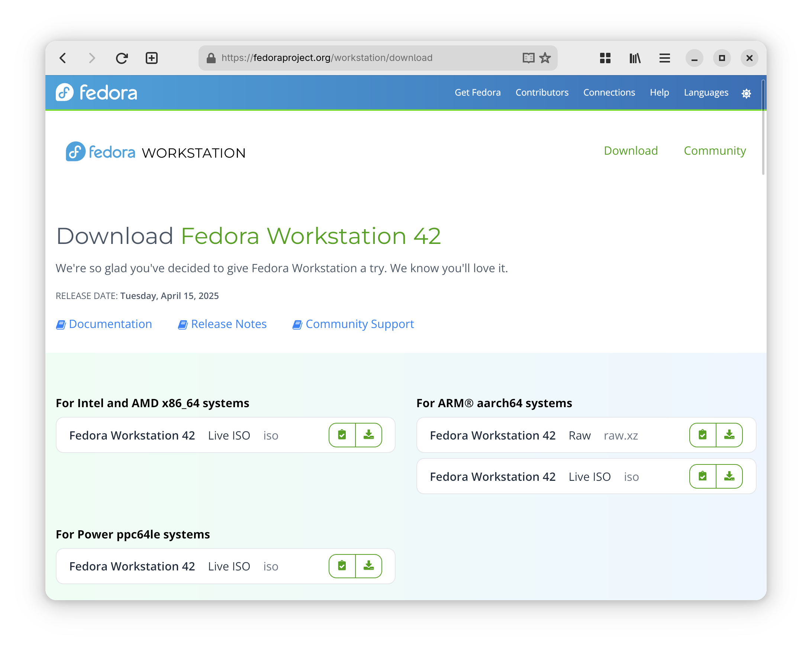Open the library bookshelf icon
812x650 pixels.
pos(635,58)
